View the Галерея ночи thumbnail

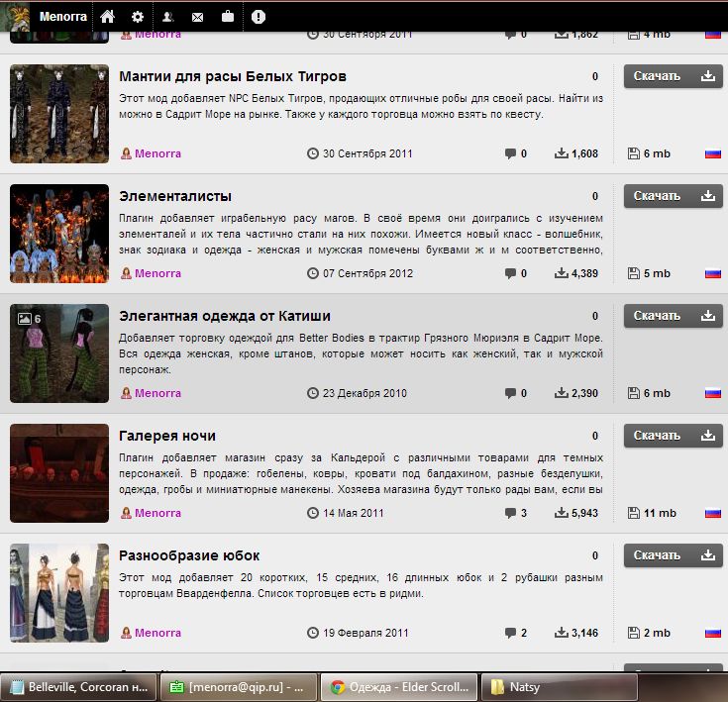[59, 473]
